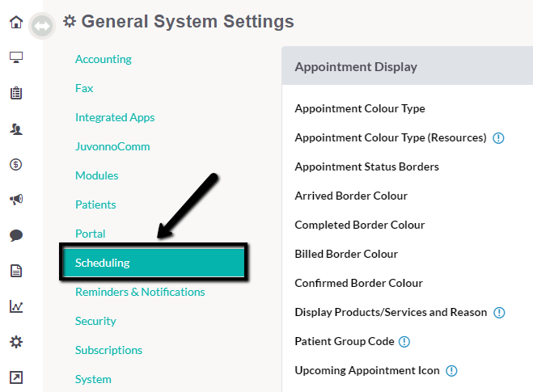533x392 pixels.
Task: Go to Reminders & Notifications settings
Action: coord(140,292)
